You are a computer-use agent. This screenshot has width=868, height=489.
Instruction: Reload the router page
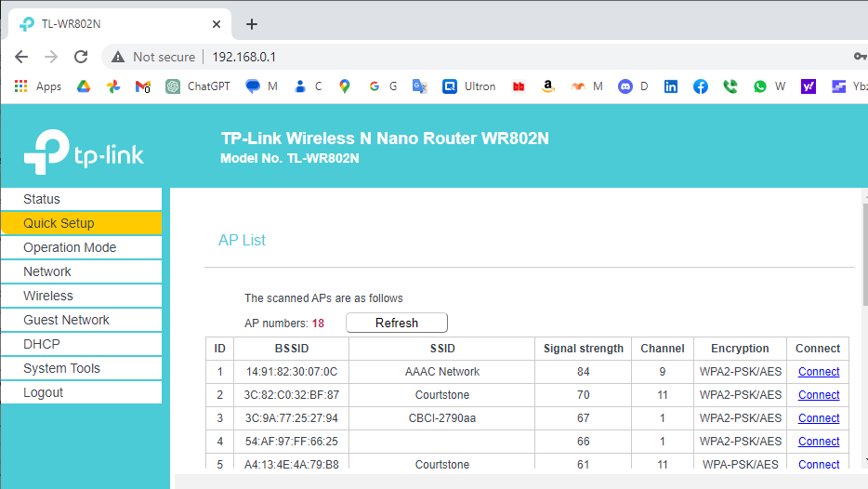tap(81, 57)
